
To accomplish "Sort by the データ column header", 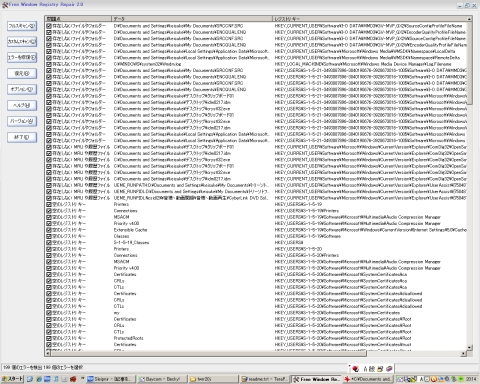I will (192, 19).
